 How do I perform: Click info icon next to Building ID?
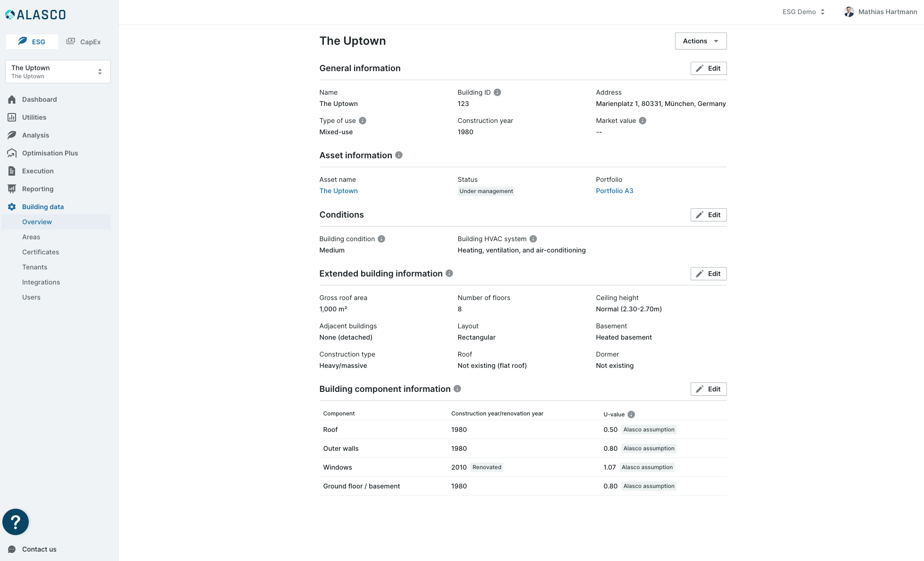coord(497,92)
